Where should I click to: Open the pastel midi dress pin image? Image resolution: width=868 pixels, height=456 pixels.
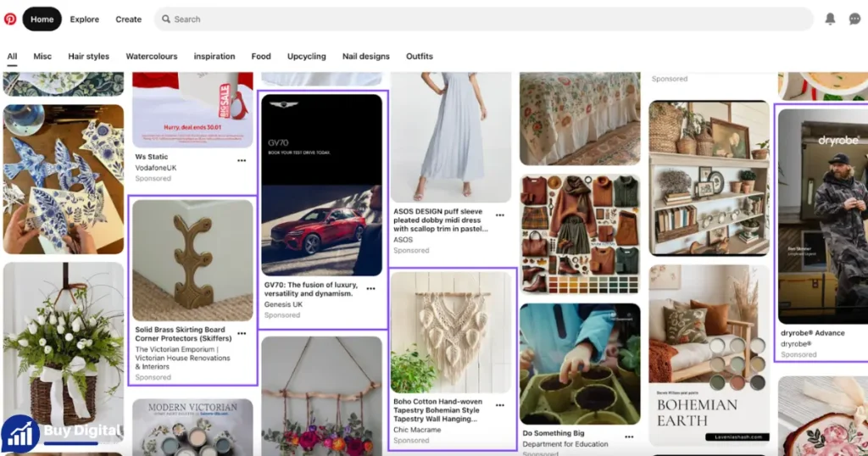click(x=451, y=137)
